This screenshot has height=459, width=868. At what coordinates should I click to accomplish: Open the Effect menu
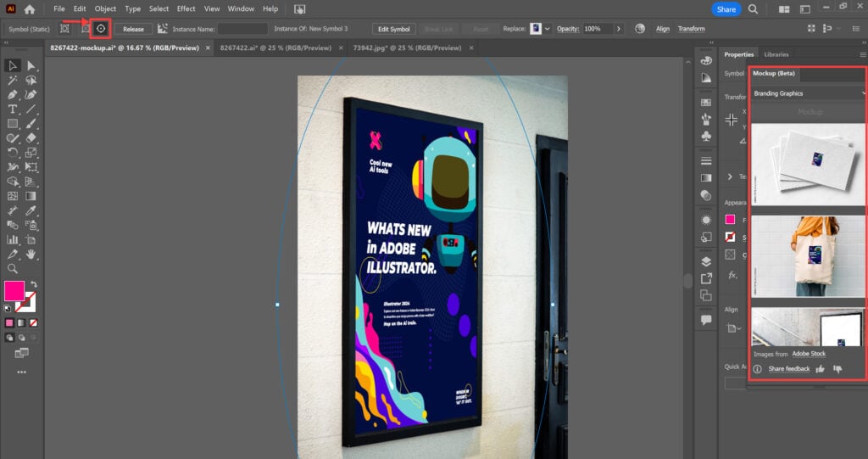tap(186, 8)
